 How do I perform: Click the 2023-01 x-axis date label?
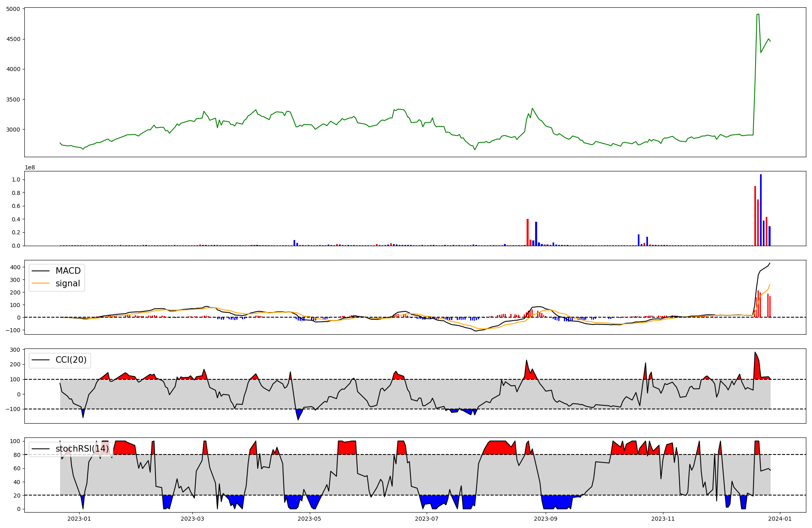[79, 518]
